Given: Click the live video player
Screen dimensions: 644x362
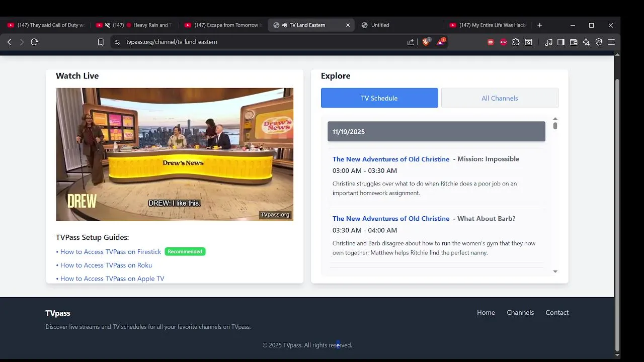Looking at the screenshot, I should 175,154.
